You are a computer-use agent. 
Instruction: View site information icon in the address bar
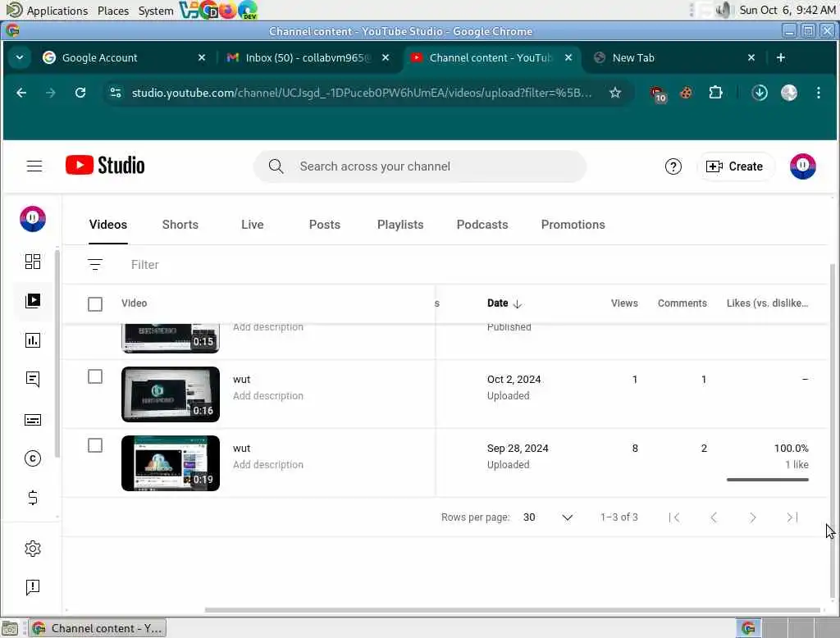coord(116,93)
